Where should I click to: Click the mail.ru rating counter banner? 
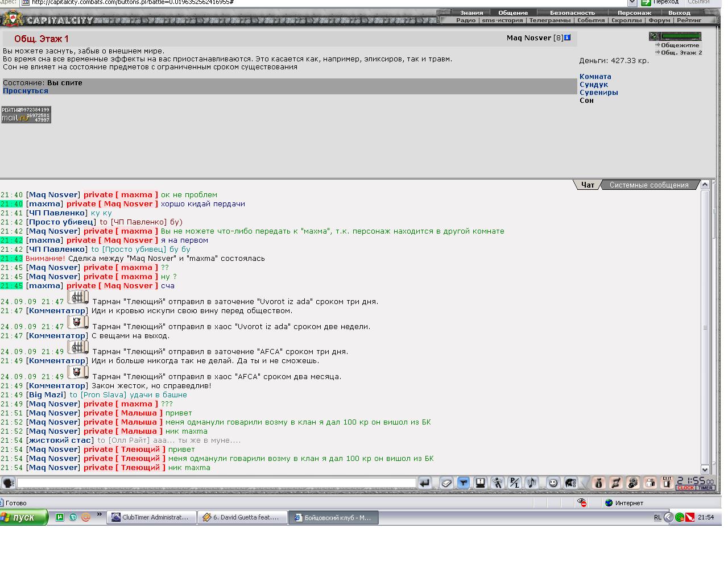click(26, 114)
